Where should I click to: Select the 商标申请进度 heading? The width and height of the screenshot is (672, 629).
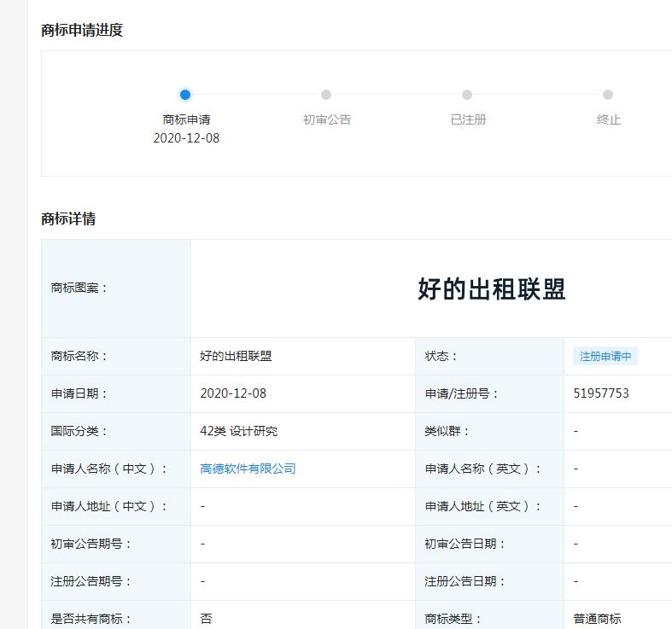pyautogui.click(x=82, y=30)
